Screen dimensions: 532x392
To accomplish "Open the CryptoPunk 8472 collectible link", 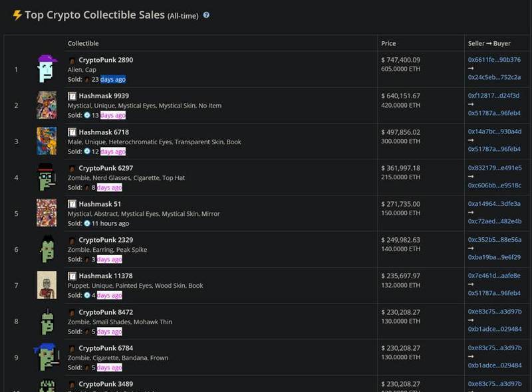I will click(106, 312).
